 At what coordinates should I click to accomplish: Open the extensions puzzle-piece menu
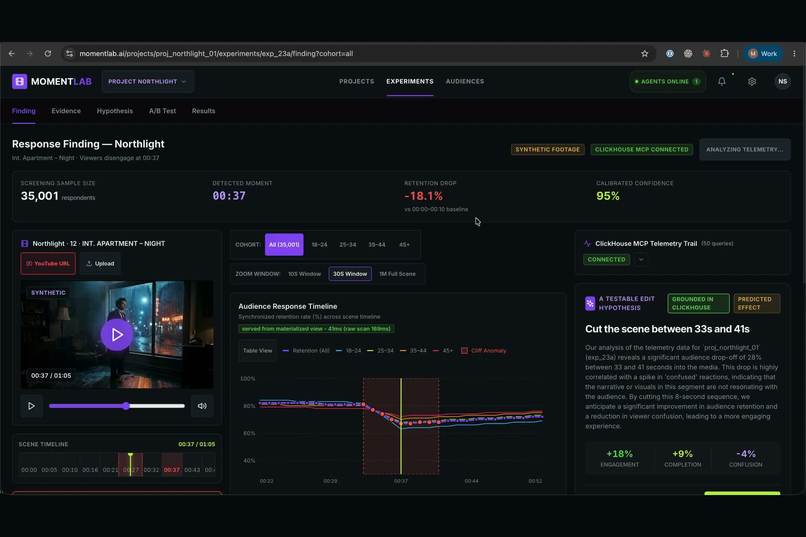(724, 53)
